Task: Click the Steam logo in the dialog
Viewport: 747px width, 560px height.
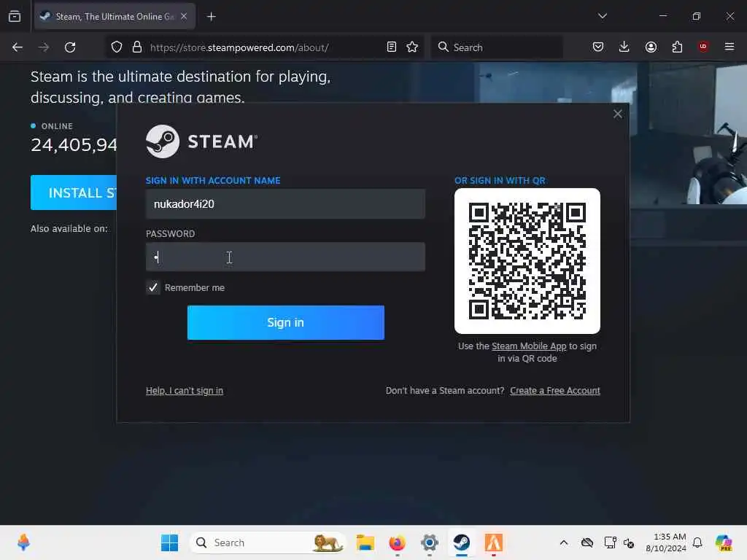Action: coord(201,141)
